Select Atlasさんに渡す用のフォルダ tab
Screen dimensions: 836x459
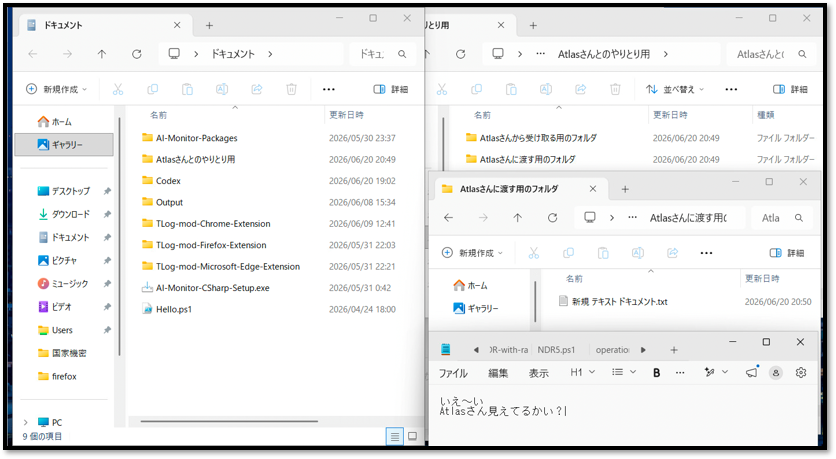519,189
